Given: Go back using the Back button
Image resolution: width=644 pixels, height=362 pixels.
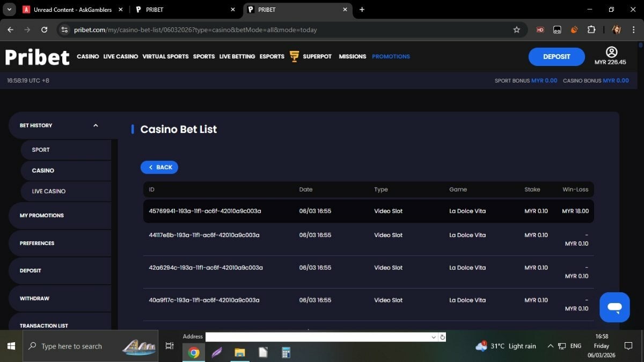Looking at the screenshot, I should click(x=159, y=167).
